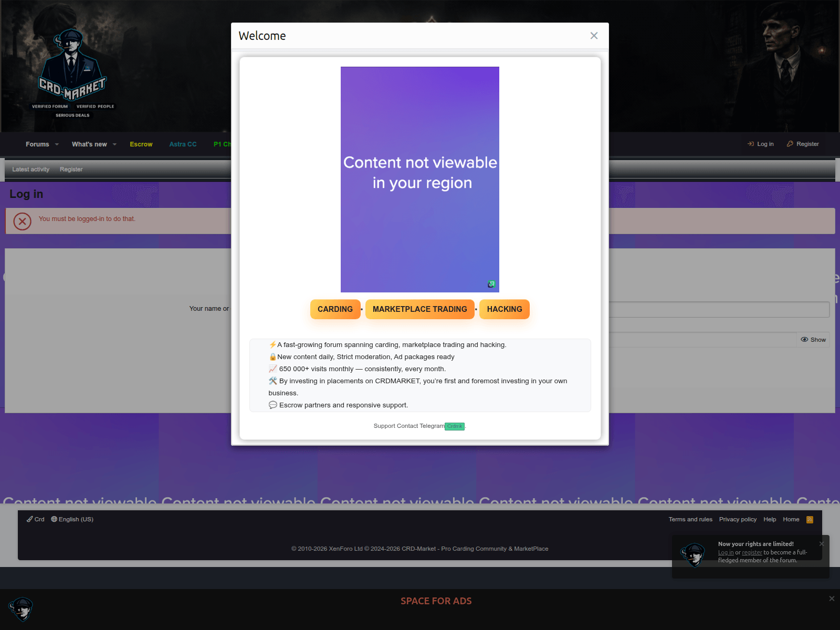Click the HACKING badge

point(505,309)
